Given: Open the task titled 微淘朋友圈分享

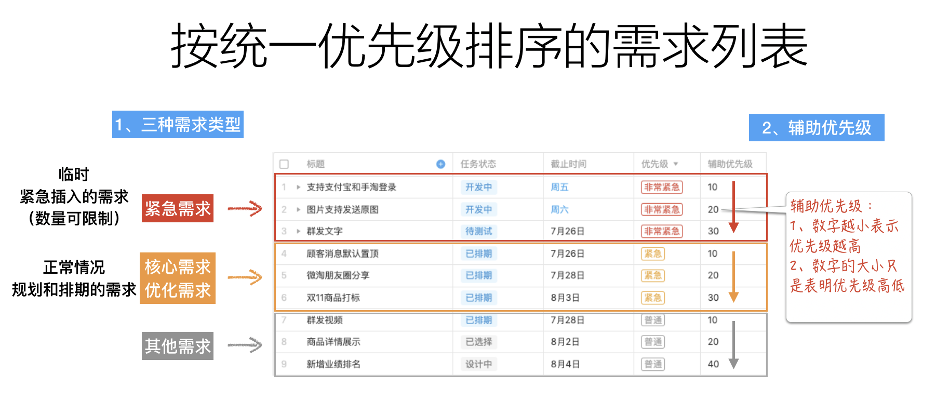Looking at the screenshot, I should [x=338, y=275].
